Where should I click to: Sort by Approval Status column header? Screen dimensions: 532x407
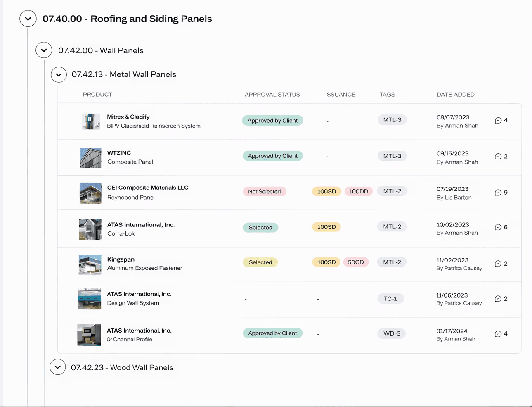point(272,95)
